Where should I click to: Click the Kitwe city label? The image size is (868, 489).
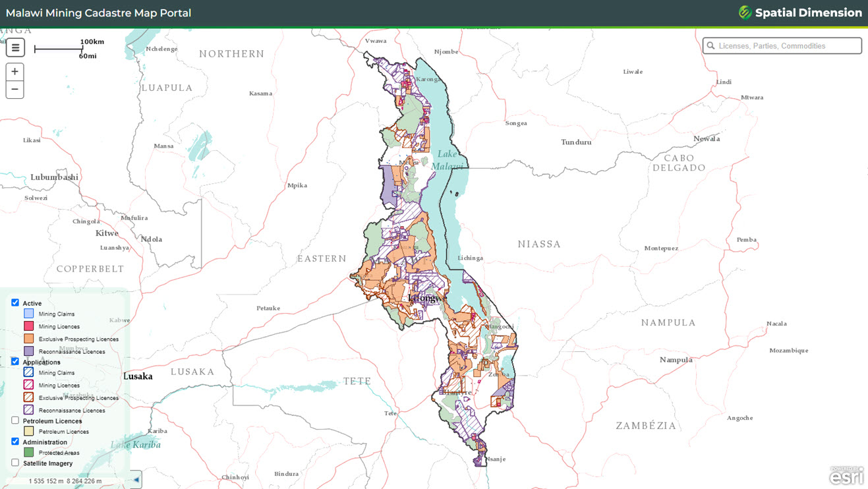tap(107, 233)
